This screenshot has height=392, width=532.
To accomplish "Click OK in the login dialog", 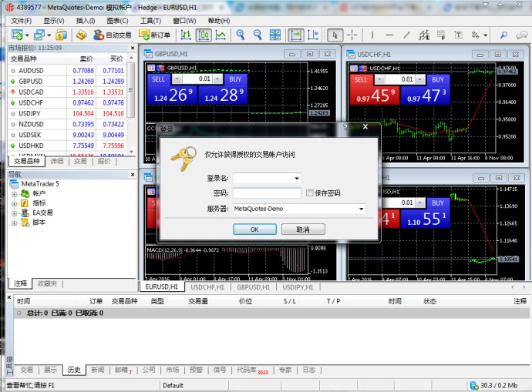I will pyautogui.click(x=254, y=230).
